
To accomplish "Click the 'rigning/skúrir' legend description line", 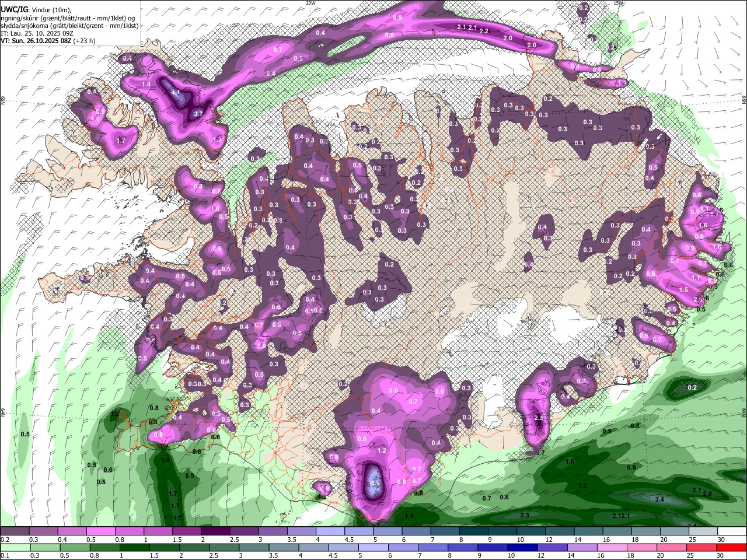I will (x=68, y=17).
